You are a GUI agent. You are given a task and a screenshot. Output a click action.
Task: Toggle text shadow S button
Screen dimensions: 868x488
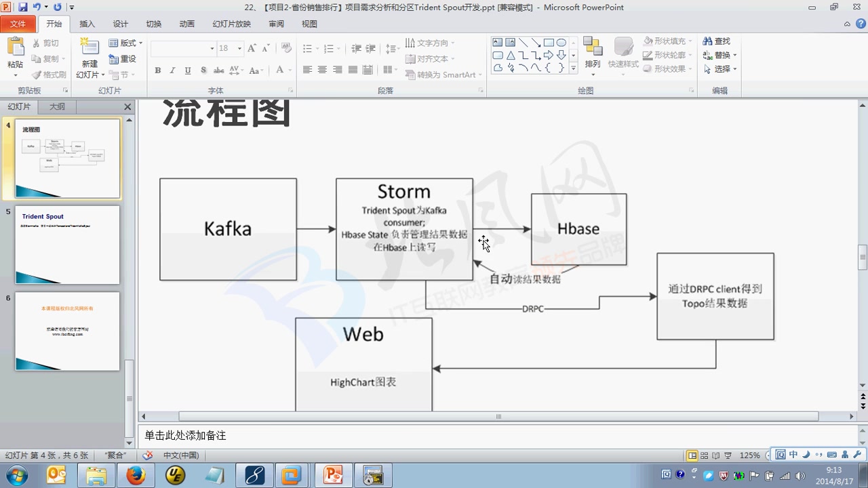pyautogui.click(x=202, y=70)
